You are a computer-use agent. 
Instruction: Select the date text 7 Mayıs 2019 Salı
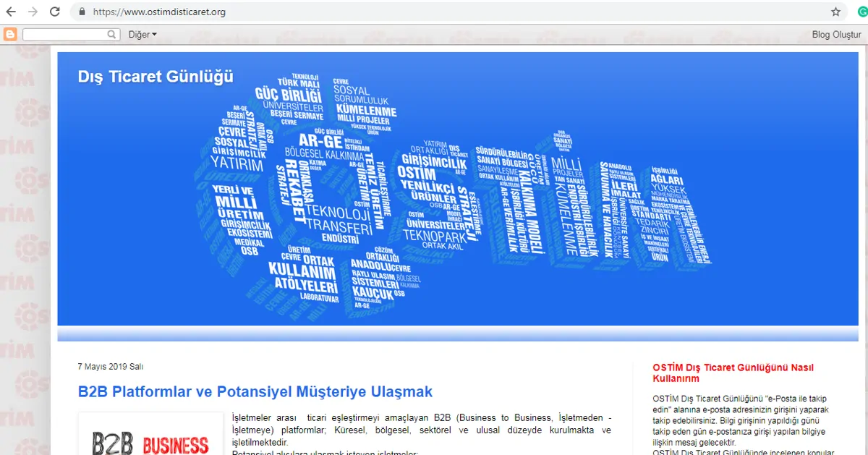click(x=110, y=367)
